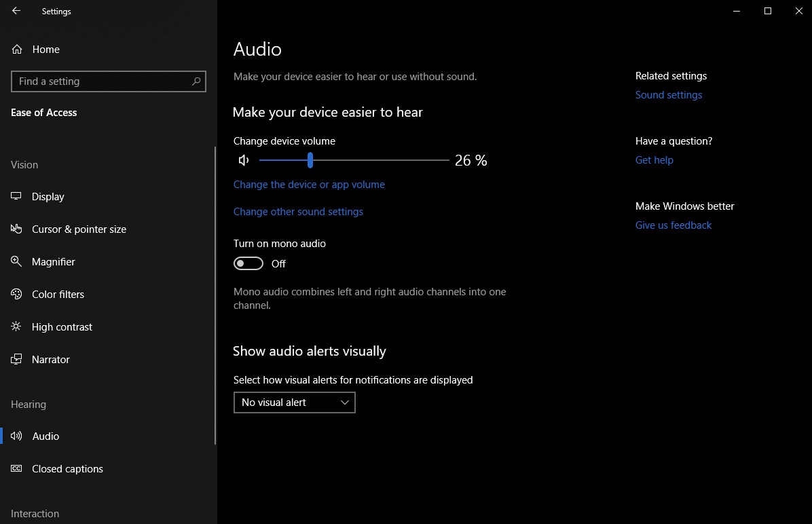Screen dimensions: 812x524
Task: Mute device using the volume speaker icon
Action: pos(243,160)
